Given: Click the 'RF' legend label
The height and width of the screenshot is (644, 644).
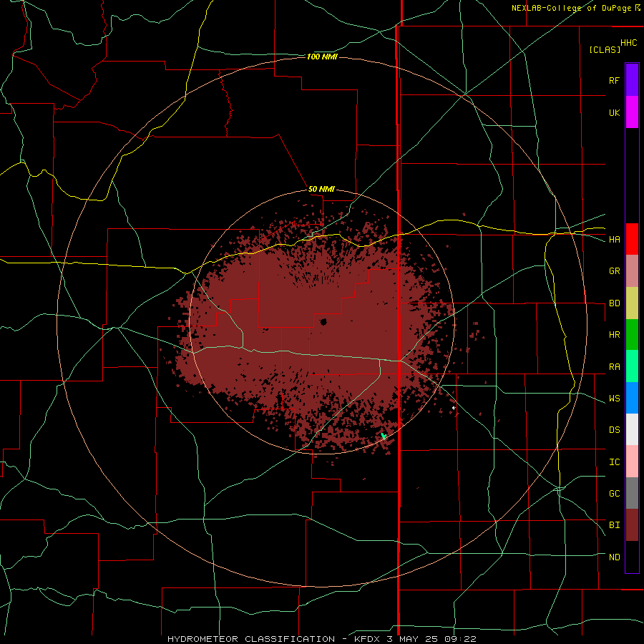Looking at the screenshot, I should pos(614,80).
